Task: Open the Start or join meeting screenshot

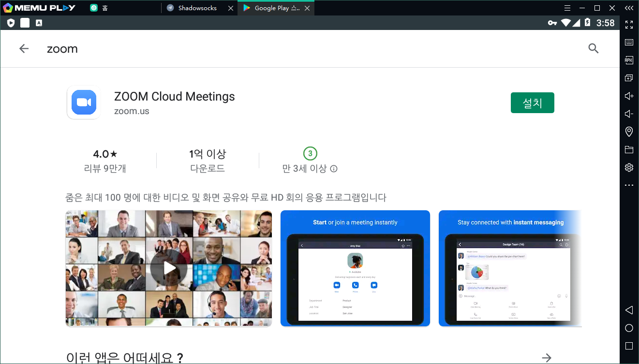Action: point(355,268)
